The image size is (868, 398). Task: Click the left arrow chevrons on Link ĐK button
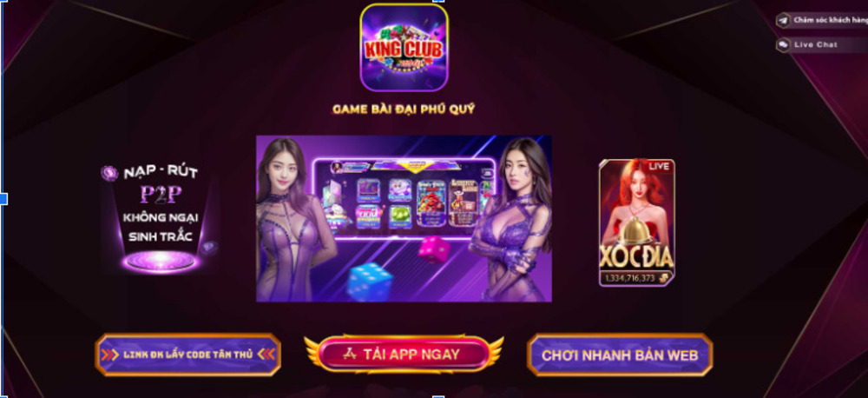pyautogui.click(x=109, y=355)
